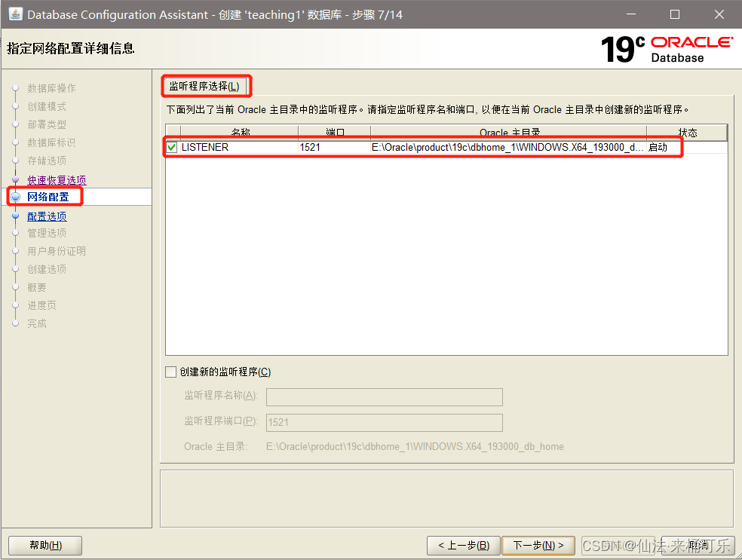Image resolution: width=742 pixels, height=560 pixels.
Task: Select 网络配置 step in sidebar
Action: pos(48,197)
